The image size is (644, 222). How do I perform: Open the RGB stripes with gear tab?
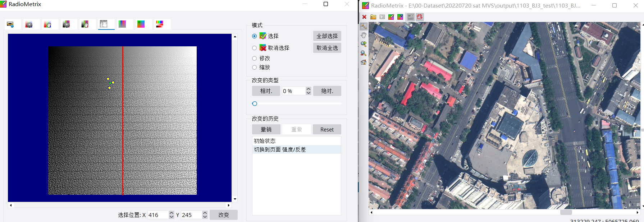tap(29, 24)
